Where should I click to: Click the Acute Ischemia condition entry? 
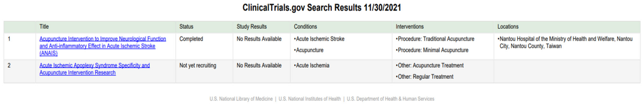pyautogui.click(x=312, y=66)
